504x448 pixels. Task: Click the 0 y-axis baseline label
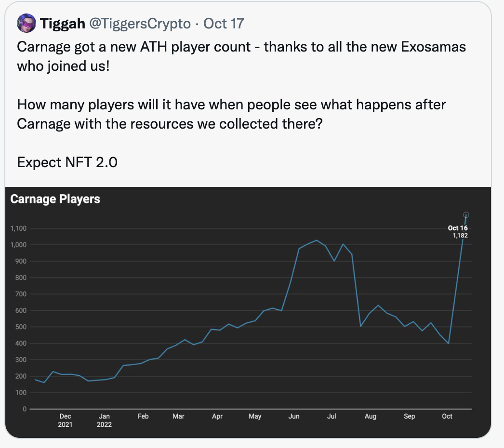(25, 409)
